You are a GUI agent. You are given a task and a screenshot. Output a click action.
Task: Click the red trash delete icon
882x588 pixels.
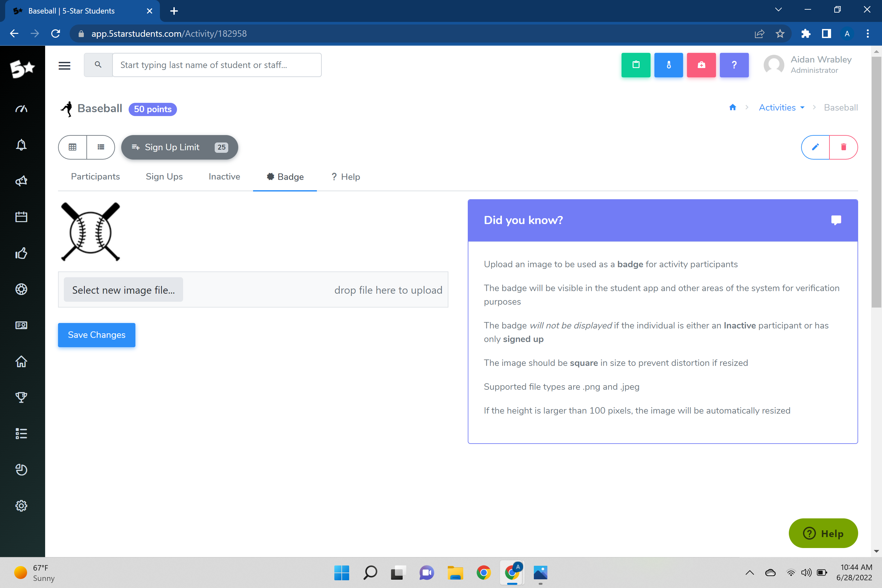843,147
